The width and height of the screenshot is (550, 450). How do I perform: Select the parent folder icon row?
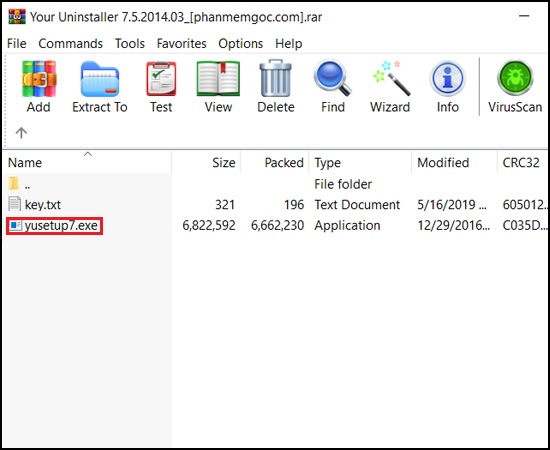tap(13, 184)
